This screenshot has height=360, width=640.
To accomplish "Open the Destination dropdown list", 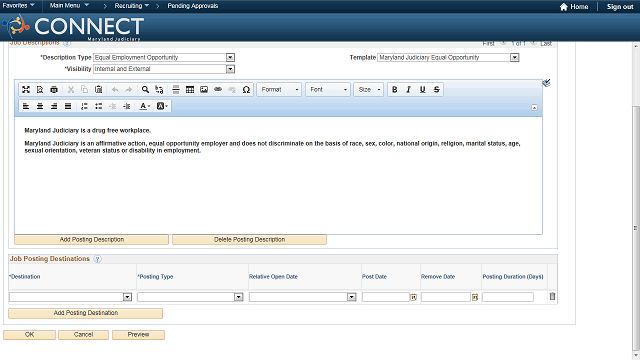I will point(127,297).
